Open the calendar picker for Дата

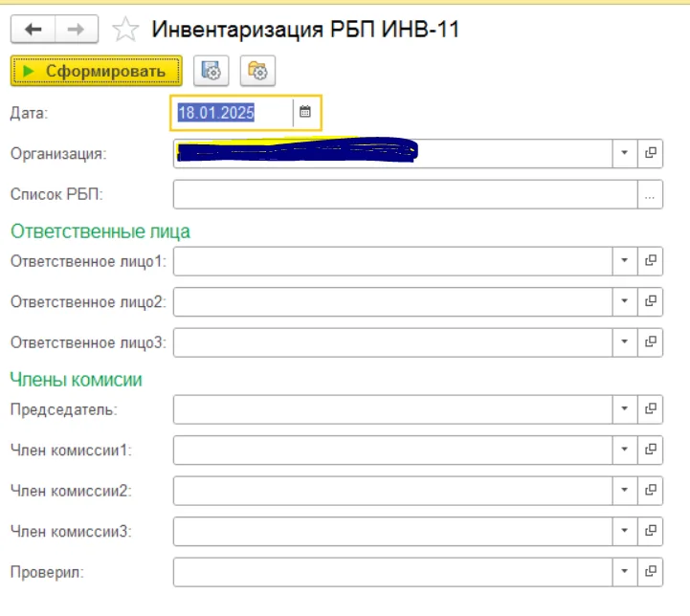(x=305, y=112)
